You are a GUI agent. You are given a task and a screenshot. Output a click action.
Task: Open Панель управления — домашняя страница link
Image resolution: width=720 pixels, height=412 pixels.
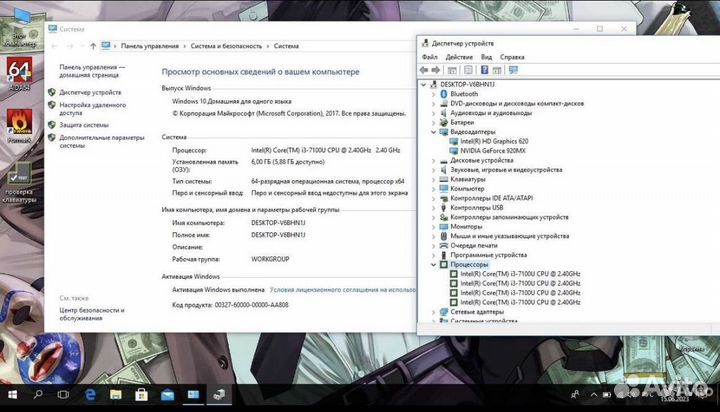[92, 71]
